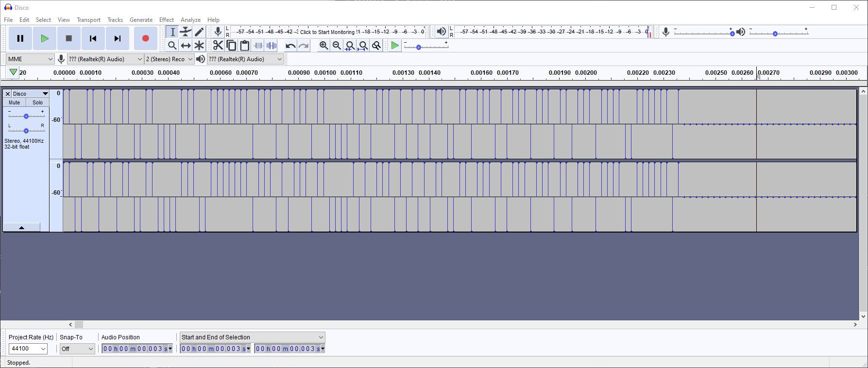Select the Envelope tool
Image resolution: width=868 pixels, height=368 pixels.
186,32
